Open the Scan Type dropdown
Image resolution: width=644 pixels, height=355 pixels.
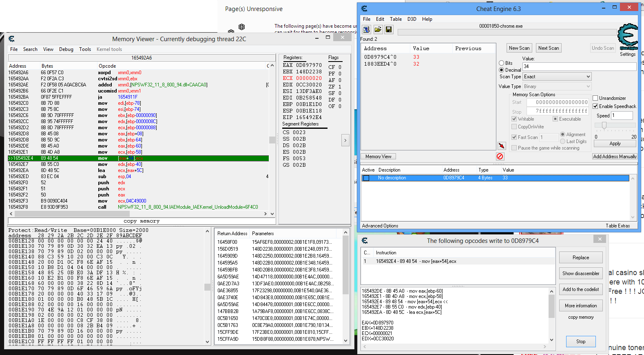pyautogui.click(x=557, y=77)
